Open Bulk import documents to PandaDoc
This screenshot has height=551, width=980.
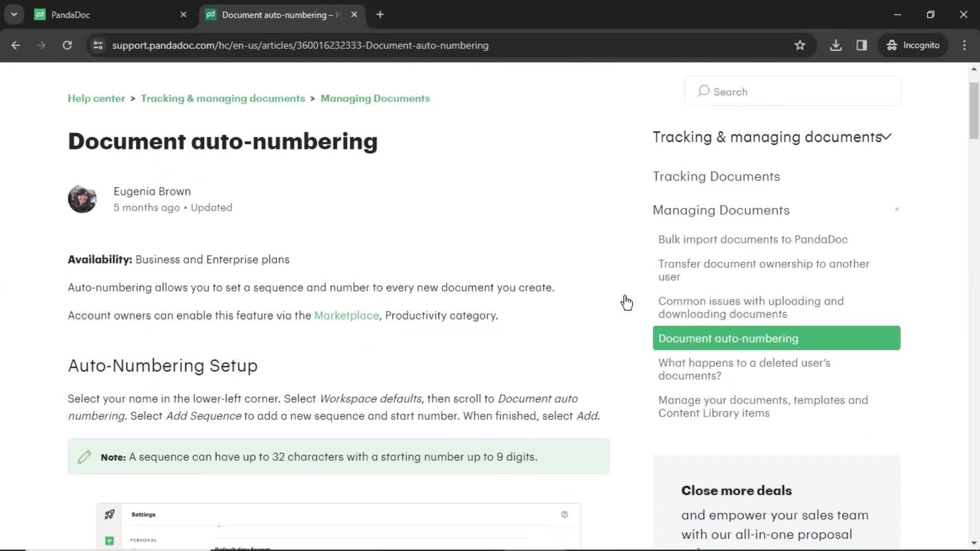coord(753,240)
